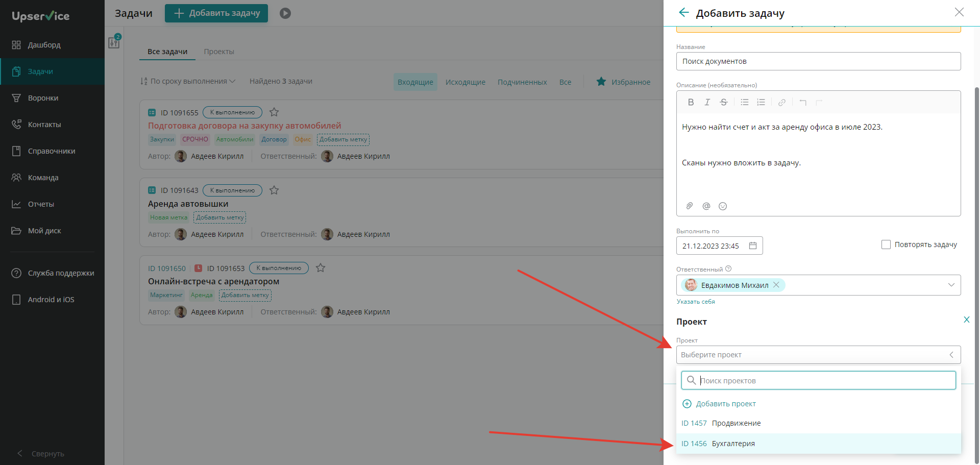
Task: Select project ID 1457 Продвижение
Action: coord(819,423)
